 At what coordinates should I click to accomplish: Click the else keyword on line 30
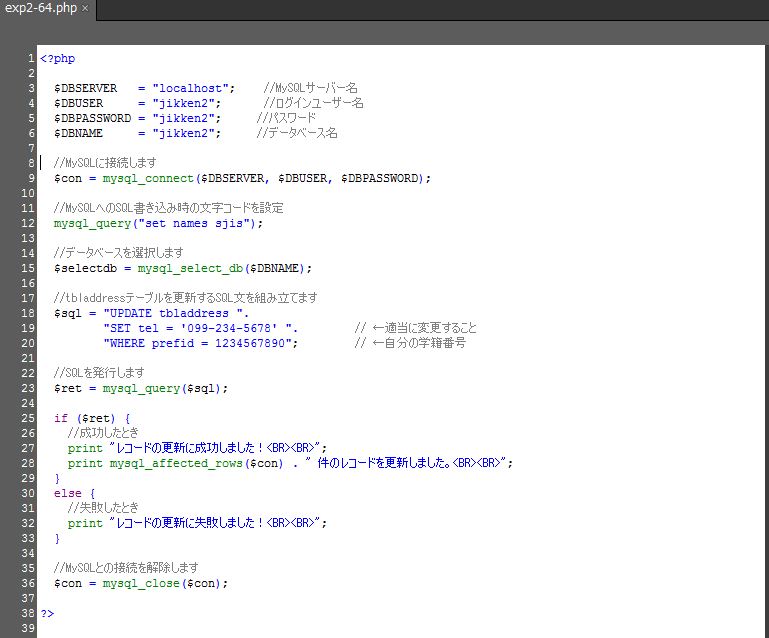point(67,493)
